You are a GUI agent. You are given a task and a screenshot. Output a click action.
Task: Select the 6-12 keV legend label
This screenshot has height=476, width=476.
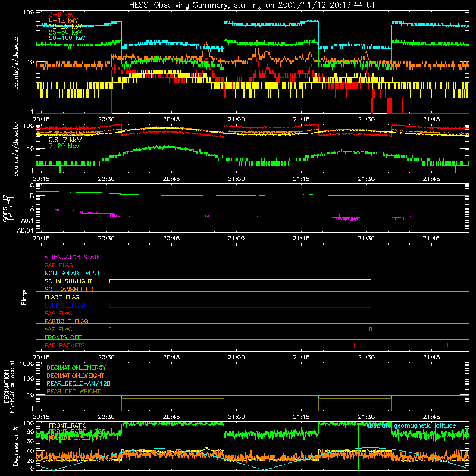64,20
